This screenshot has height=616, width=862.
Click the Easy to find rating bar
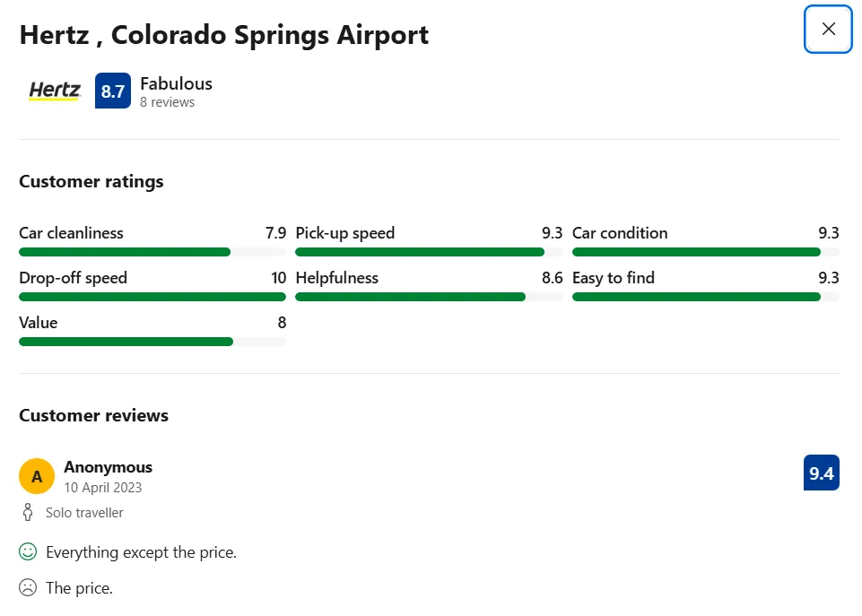tap(705, 297)
